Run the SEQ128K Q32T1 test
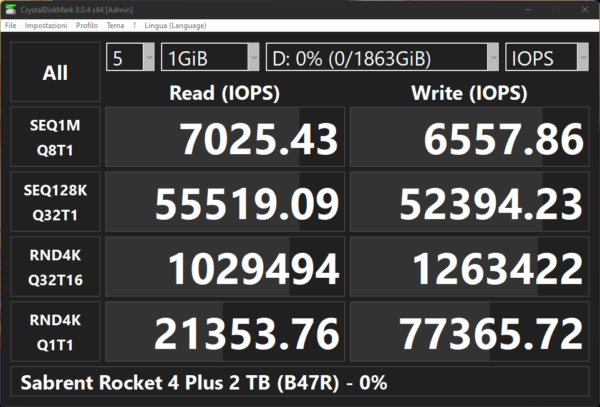 click(x=55, y=201)
